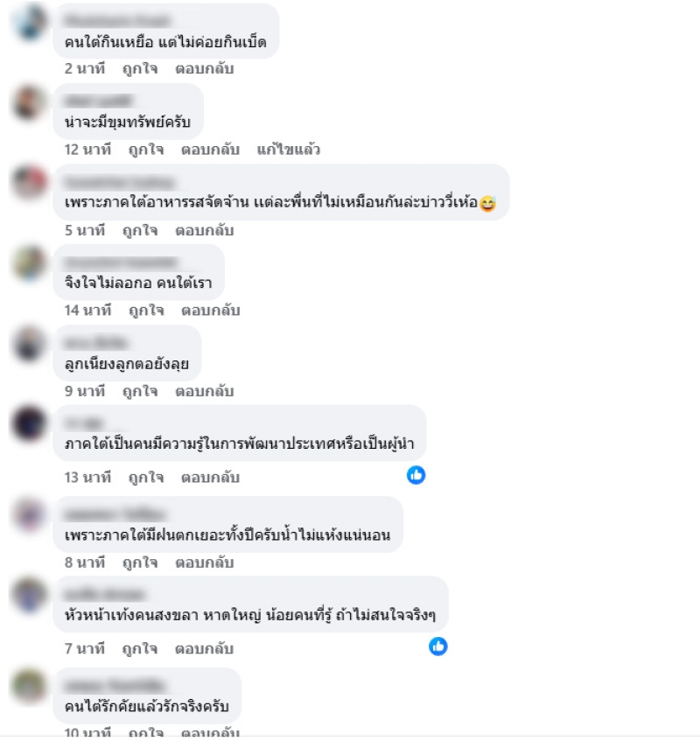View edit history via แก้ไขแล้ว
The height and width of the screenshot is (741, 700).
[x=289, y=150]
